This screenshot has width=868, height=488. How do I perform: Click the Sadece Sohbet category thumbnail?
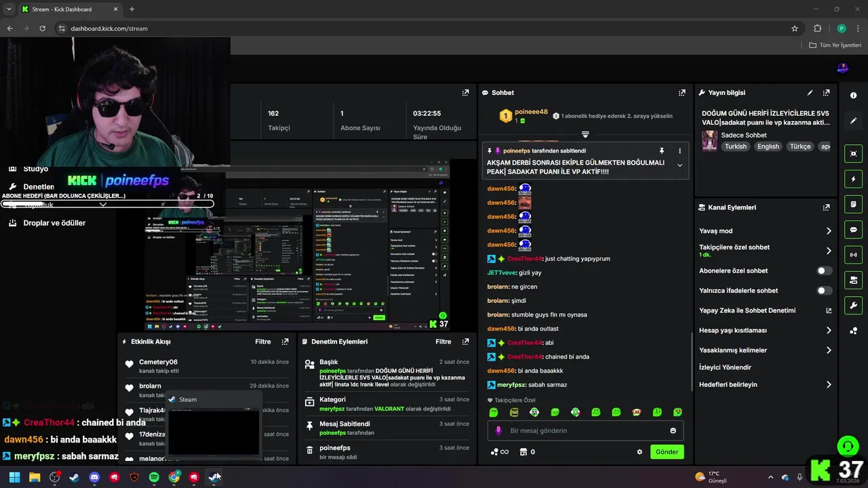coord(710,141)
